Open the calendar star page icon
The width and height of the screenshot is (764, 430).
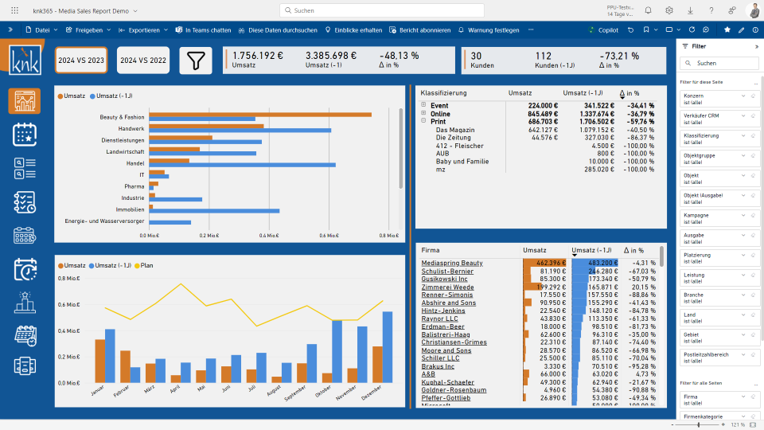tap(24, 135)
